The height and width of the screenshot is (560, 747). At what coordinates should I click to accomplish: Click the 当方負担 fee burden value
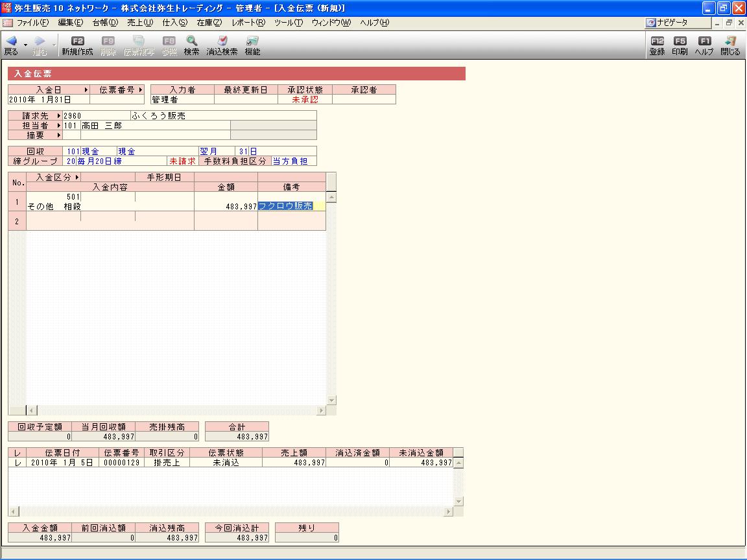[290, 161]
